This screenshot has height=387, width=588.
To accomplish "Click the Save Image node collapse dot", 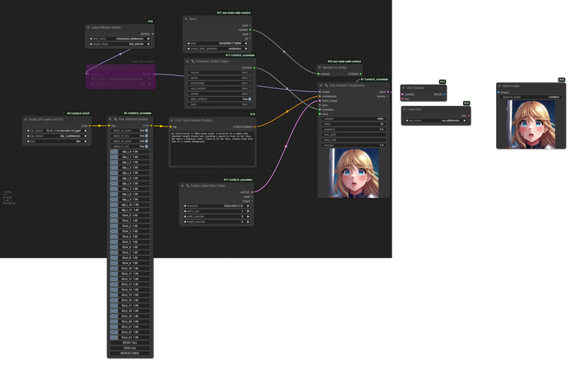I will pos(498,86).
